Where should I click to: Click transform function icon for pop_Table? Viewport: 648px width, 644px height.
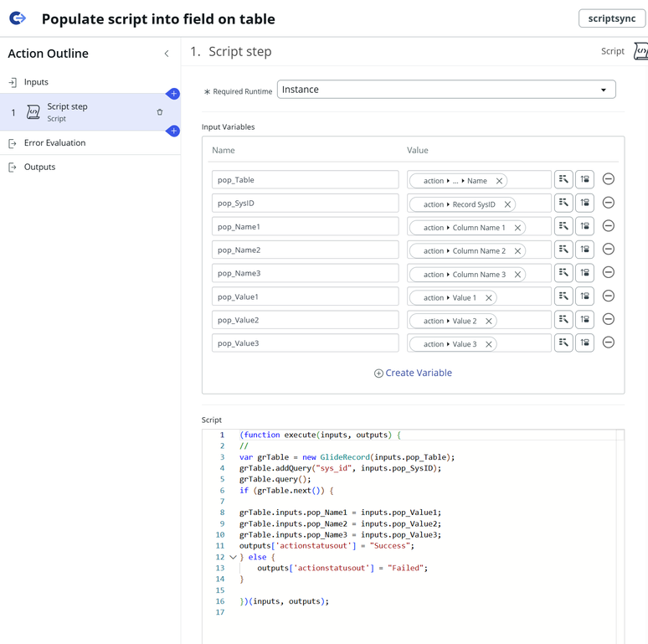tap(584, 179)
